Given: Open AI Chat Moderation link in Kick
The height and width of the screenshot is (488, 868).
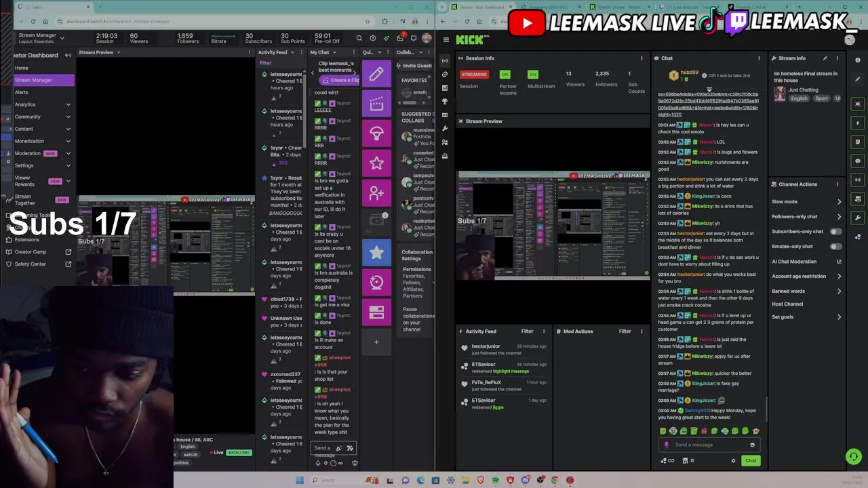Looking at the screenshot, I should 806,261.
